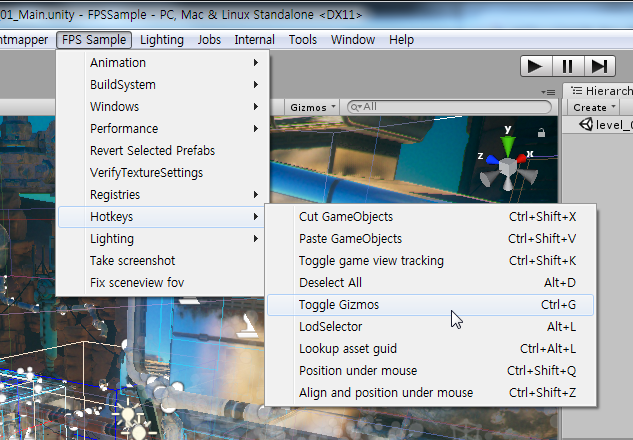Choose Toggle game view tracking
This screenshot has height=440, width=633.
[x=430, y=261]
